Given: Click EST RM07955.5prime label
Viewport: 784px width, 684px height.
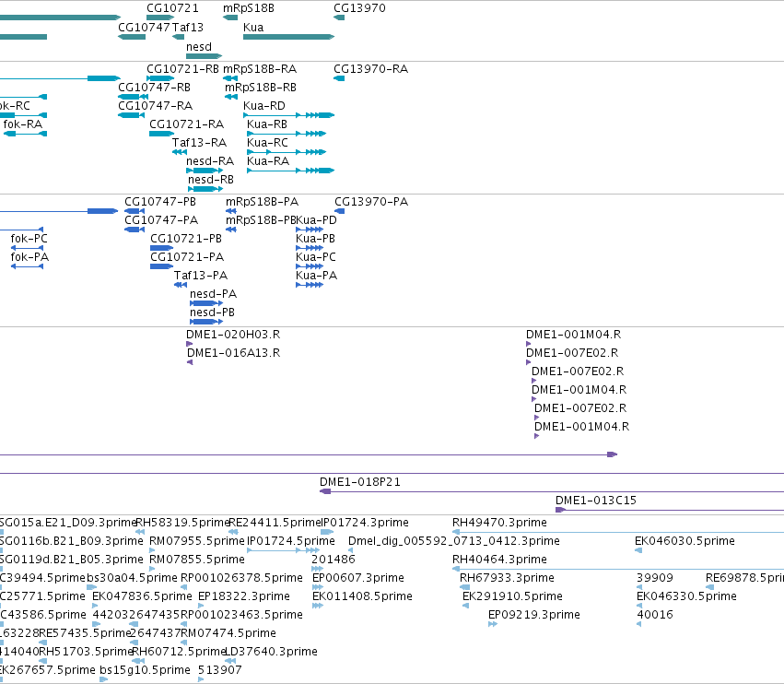Looking at the screenshot, I should (197, 541).
